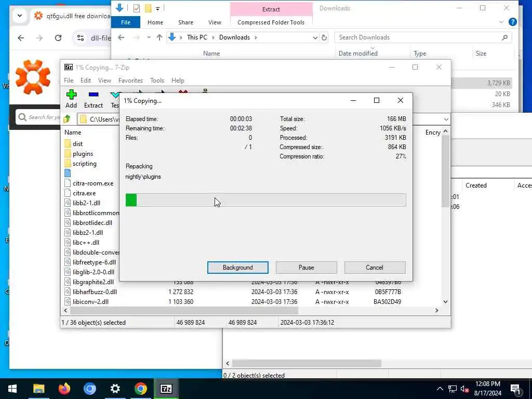Screen dimensions: 532x399
Task: Open the Edit menu in 7-Zip
Action: 86,81
